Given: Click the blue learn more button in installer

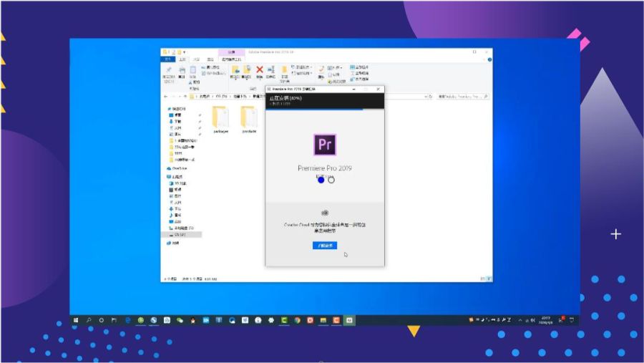Looking at the screenshot, I should [x=325, y=245].
